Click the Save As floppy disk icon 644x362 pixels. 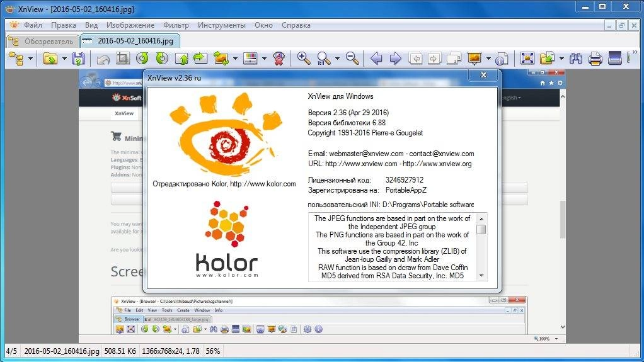78,59
